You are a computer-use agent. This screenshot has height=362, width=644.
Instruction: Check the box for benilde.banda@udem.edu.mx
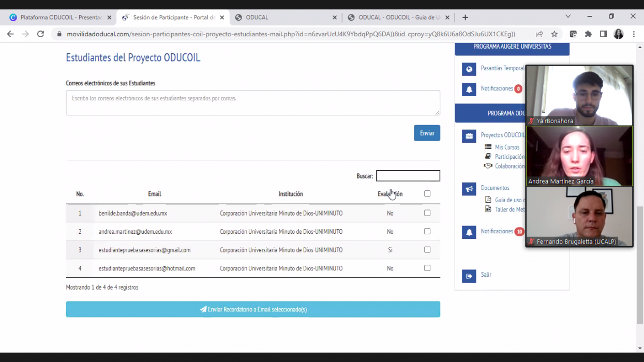[427, 213]
